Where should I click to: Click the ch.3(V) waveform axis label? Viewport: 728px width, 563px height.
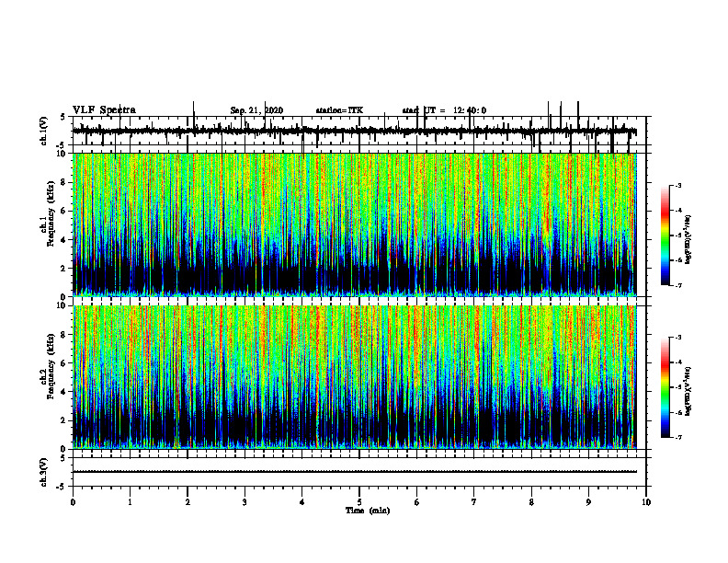point(44,472)
